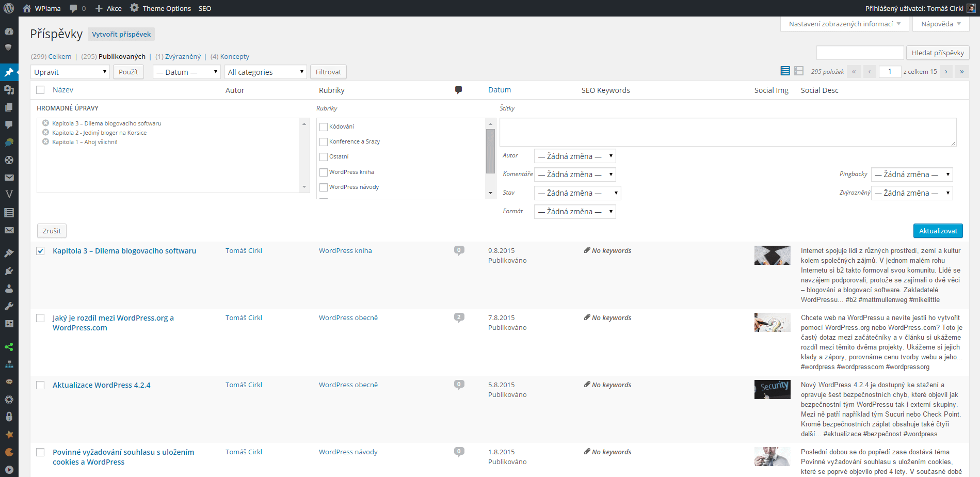Viewport: 980px width, 477px height.
Task: Open the Formát Žádná změna dropdown
Action: (575, 212)
